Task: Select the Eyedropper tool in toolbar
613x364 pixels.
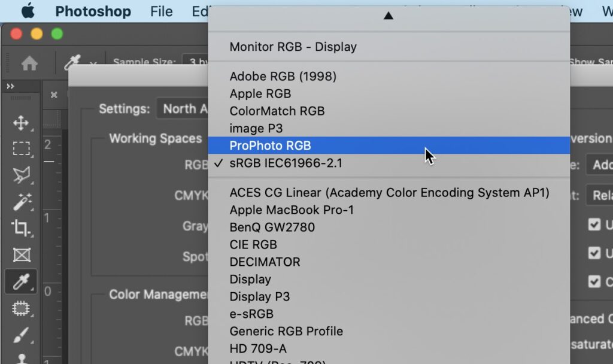Action: click(21, 281)
